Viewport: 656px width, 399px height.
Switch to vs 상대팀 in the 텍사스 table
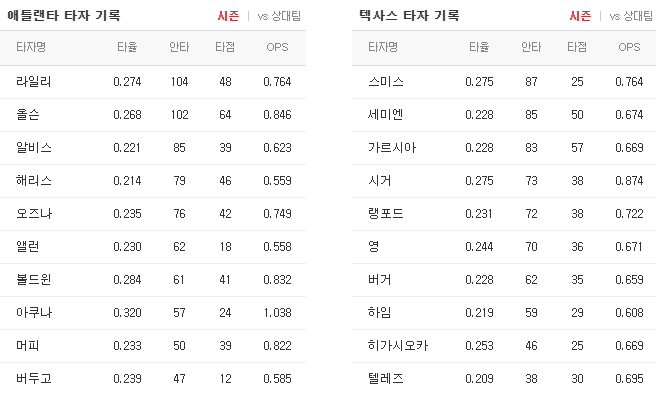pos(631,16)
